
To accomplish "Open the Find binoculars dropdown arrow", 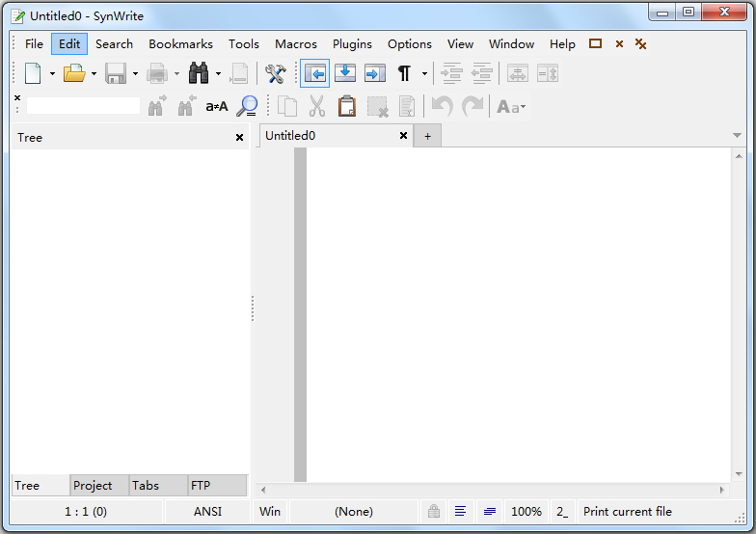I will pyautogui.click(x=218, y=73).
